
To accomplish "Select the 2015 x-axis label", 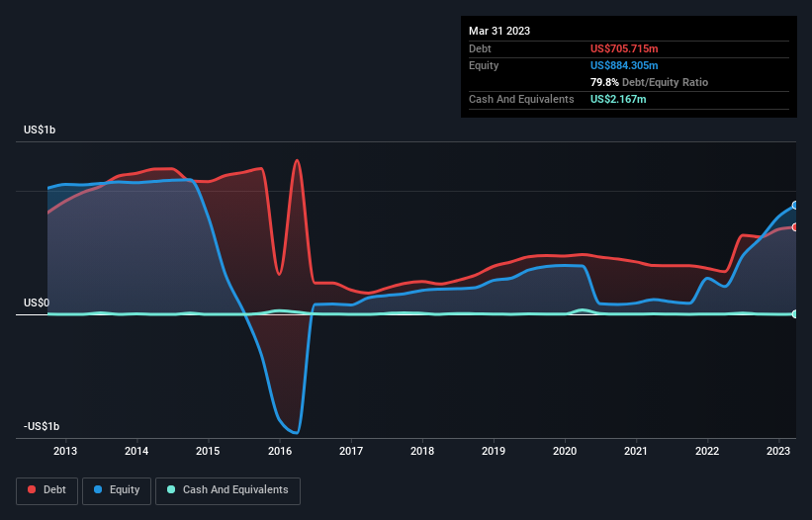I will (208, 451).
